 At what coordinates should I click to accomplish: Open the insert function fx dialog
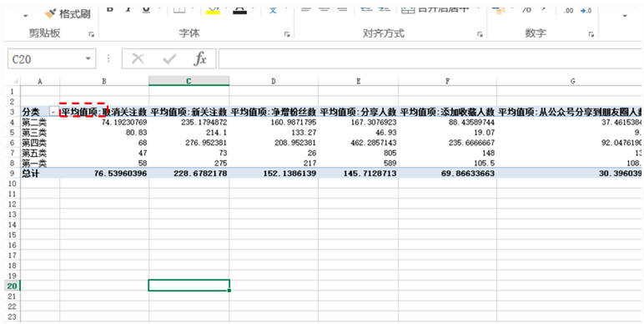pos(200,59)
